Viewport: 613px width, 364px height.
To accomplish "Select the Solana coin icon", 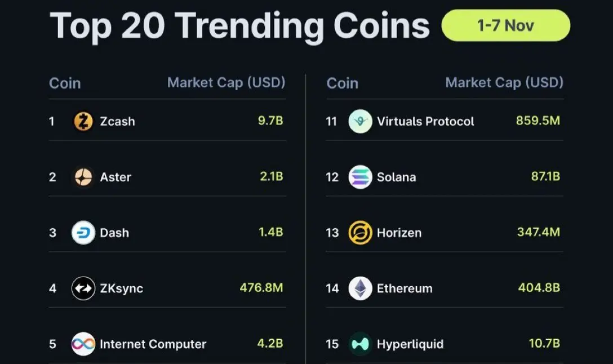I will click(360, 177).
